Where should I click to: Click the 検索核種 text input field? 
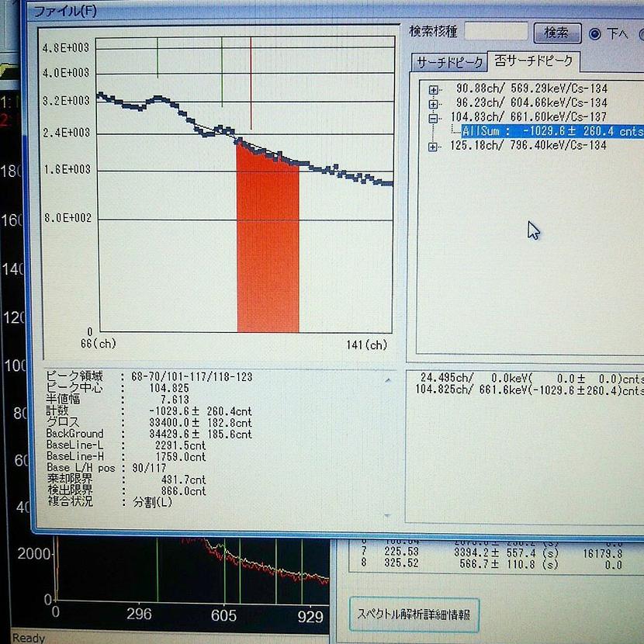tap(495, 33)
